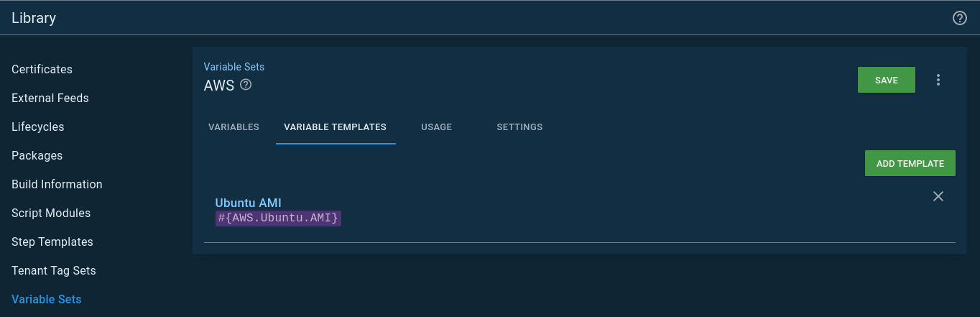This screenshot has width=980, height=317.
Task: Open the Ubuntu AMI template
Action: 248,203
